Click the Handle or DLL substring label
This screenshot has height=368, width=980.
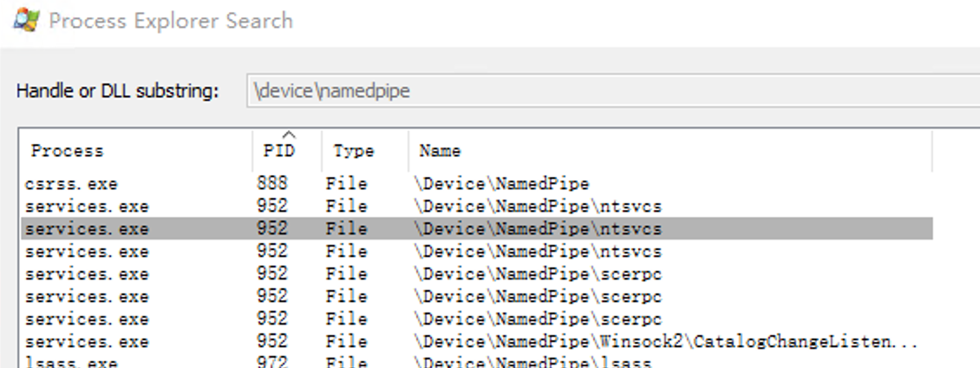pyautogui.click(x=117, y=91)
